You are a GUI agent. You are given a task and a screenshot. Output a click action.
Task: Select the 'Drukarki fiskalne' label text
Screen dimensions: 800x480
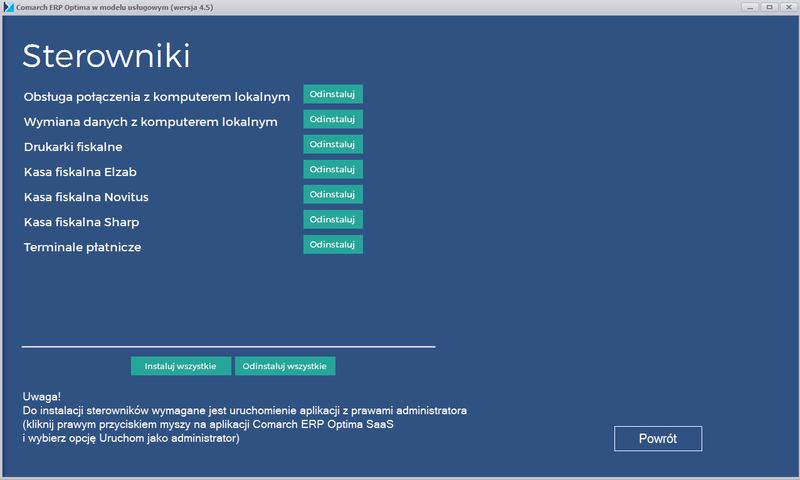73,147
